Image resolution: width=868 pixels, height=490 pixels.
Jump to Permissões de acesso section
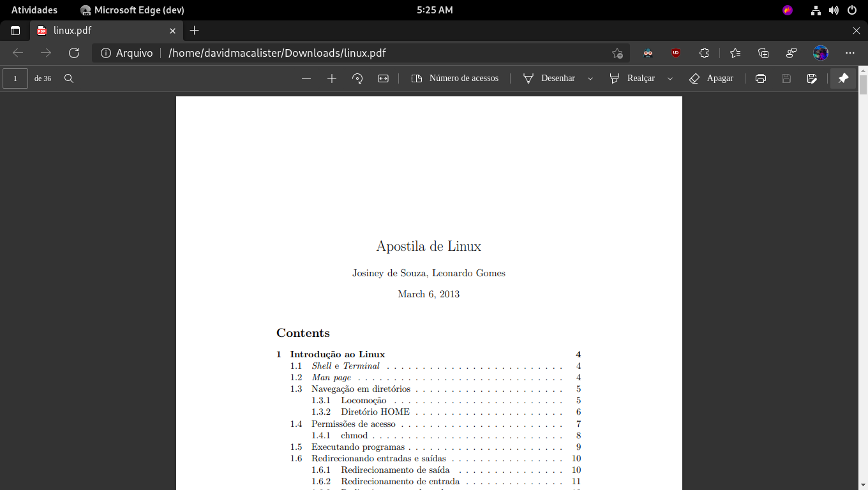coord(353,424)
